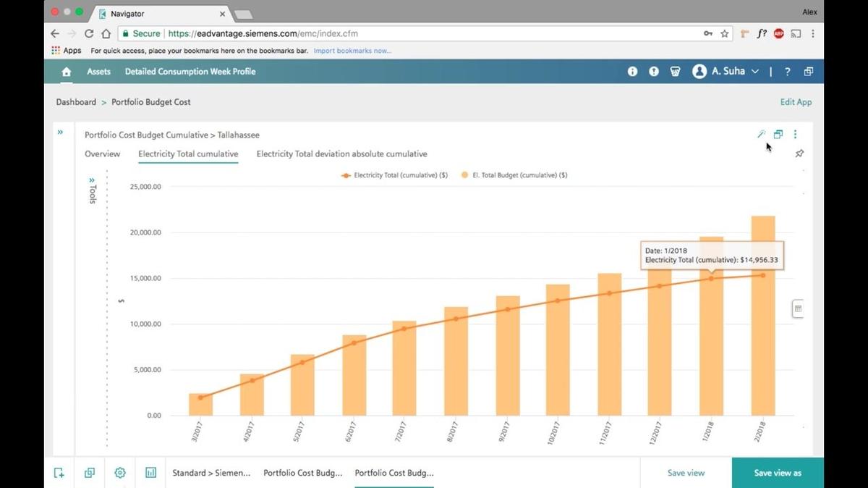Close the Navigator browser tab
The image size is (868, 488).
tap(223, 14)
